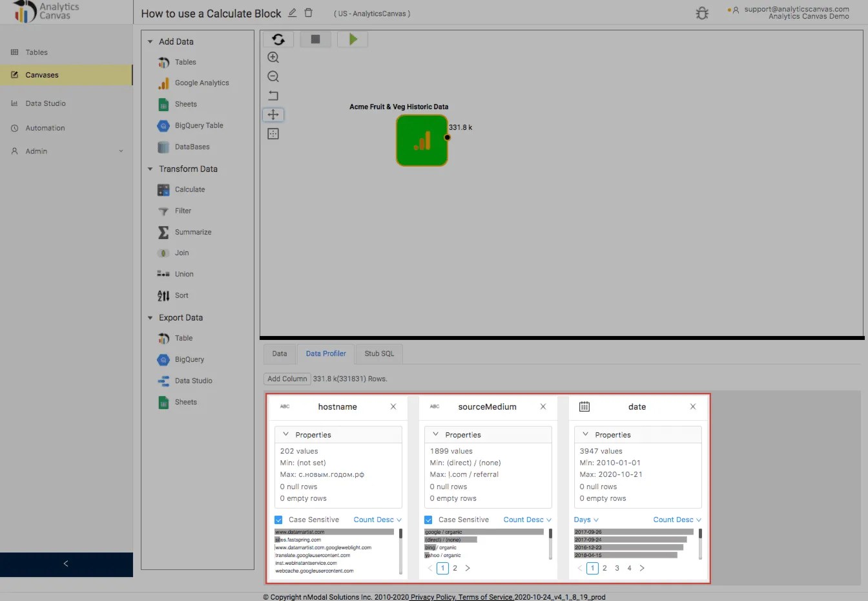The width and height of the screenshot is (868, 601).
Task: Click the Analytics Canvas logo
Action: click(45, 12)
